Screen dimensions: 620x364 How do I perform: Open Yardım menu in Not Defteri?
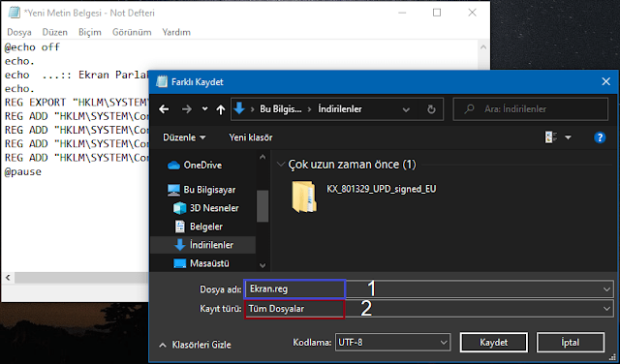[176, 32]
